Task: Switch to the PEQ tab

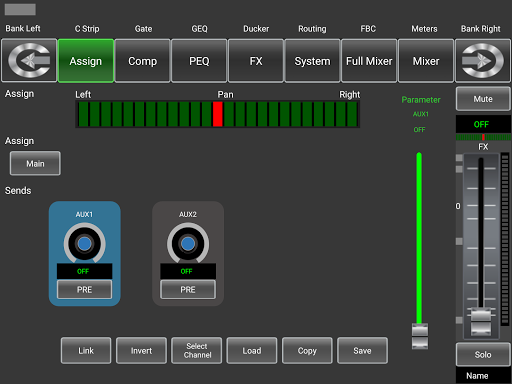Action: pyautogui.click(x=199, y=61)
